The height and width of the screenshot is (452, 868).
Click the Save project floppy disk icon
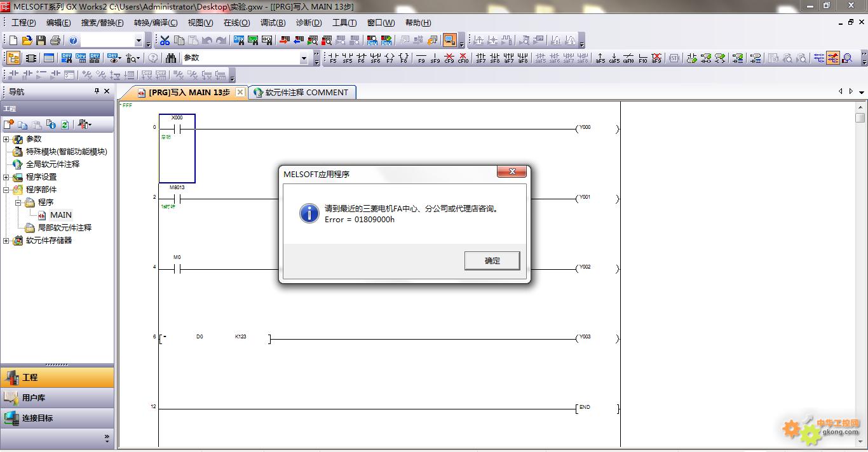coord(41,41)
